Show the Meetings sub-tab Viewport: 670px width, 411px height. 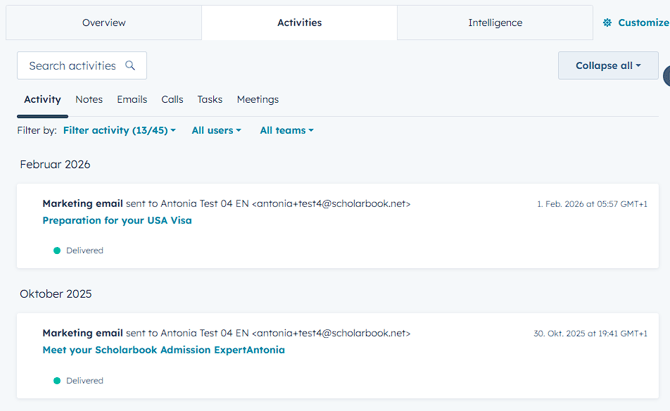258,100
